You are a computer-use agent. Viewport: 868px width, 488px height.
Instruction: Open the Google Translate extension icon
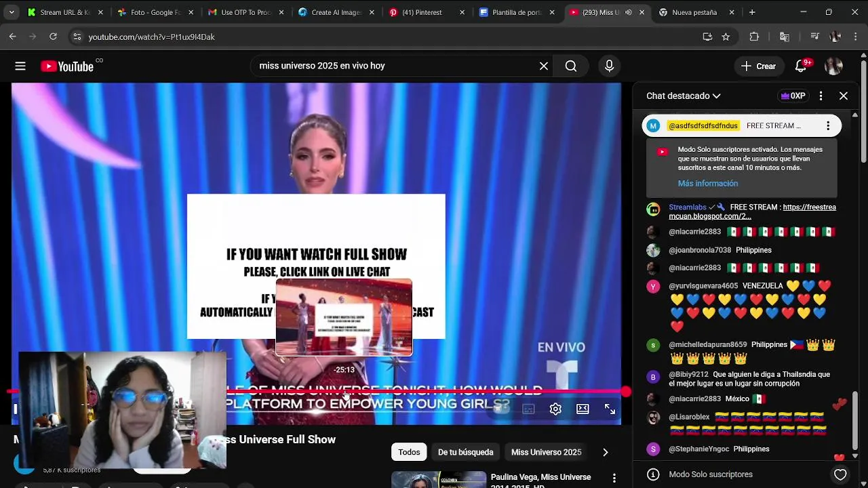click(785, 37)
